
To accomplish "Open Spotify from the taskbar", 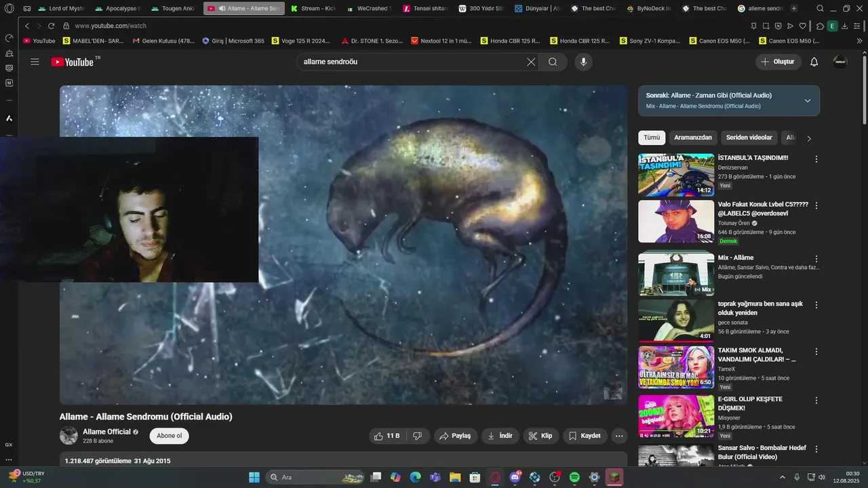I will coord(574,477).
